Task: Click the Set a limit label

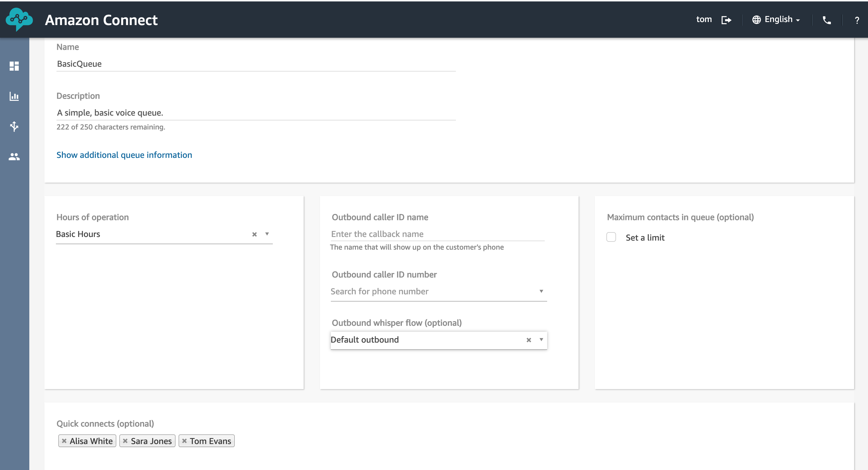Action: [x=645, y=238]
